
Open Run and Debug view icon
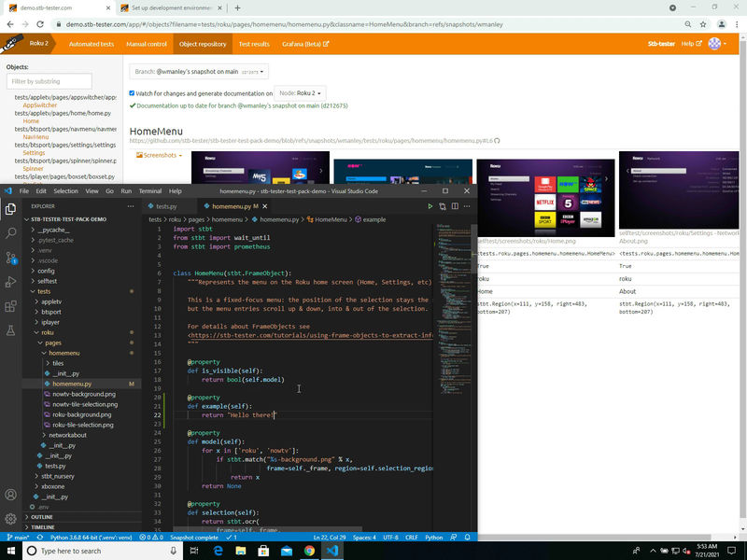[10, 281]
